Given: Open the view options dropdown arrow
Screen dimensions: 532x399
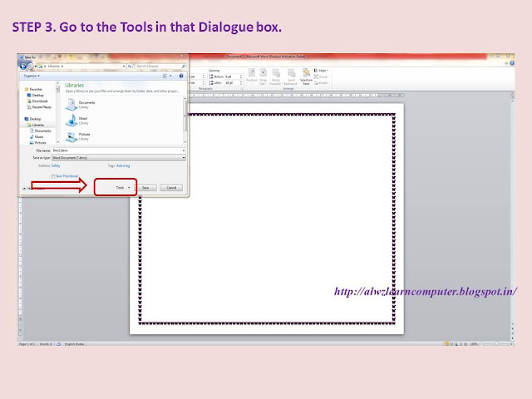Looking at the screenshot, I should pyautogui.click(x=170, y=76).
